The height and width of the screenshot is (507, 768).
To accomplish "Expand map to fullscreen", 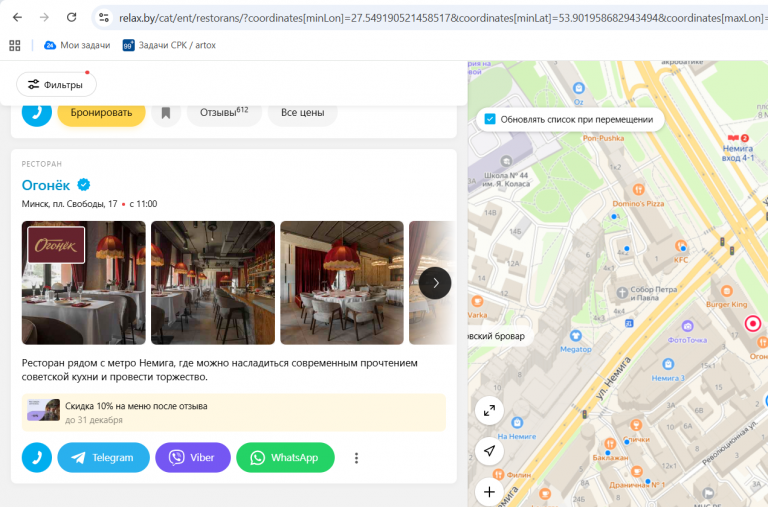I will tap(489, 411).
